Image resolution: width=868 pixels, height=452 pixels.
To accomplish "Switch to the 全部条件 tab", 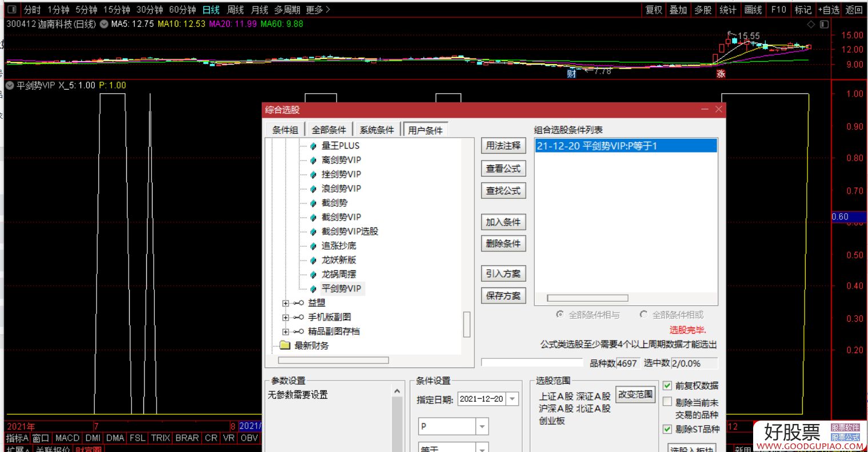I will pyautogui.click(x=329, y=130).
